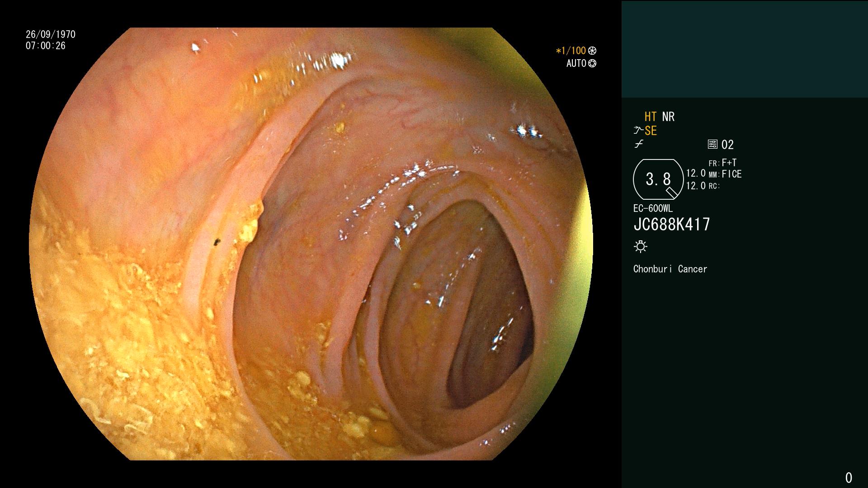Click the HT indicator
The width and height of the screenshot is (868, 488).
651,117
